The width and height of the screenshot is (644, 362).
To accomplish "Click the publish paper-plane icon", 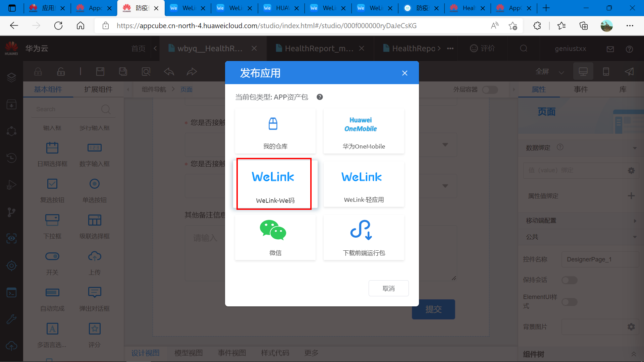I will 629,71.
